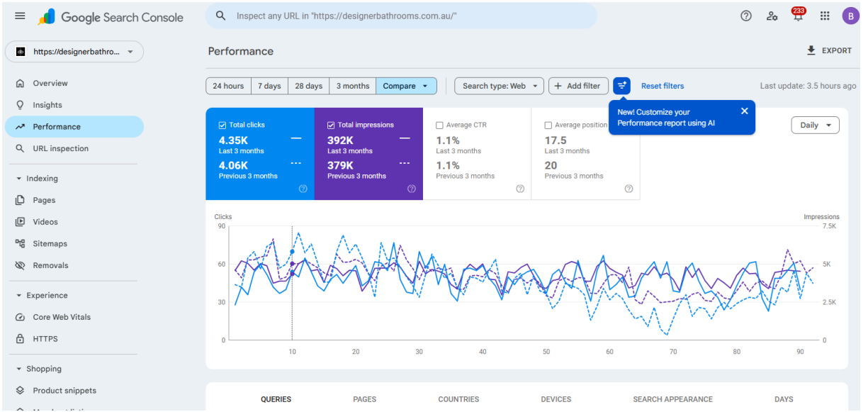Select the 24 hours date range
This screenshot has width=868, height=412.
point(228,86)
